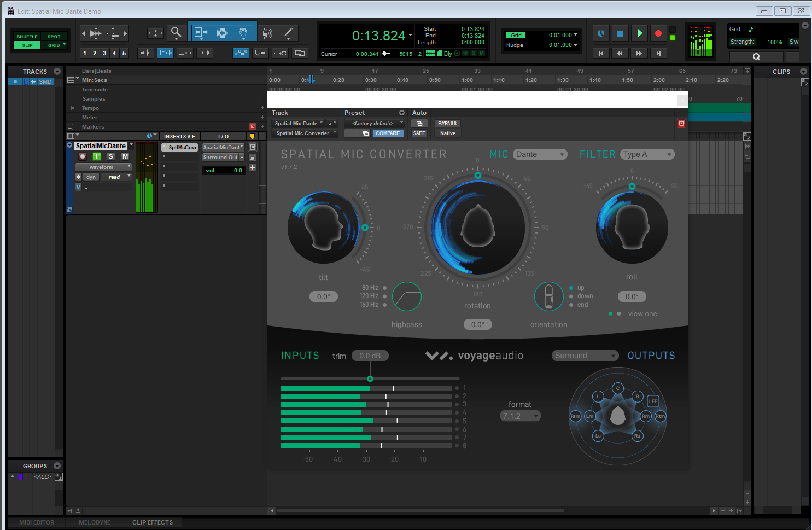This screenshot has width=812, height=530.
Task: Click the BYPASS plugin button
Action: point(447,123)
